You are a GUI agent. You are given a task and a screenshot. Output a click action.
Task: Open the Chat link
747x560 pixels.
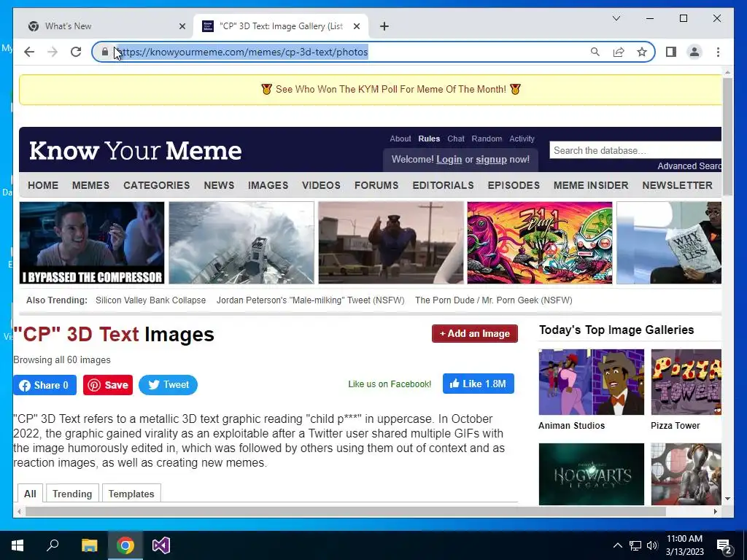click(455, 139)
